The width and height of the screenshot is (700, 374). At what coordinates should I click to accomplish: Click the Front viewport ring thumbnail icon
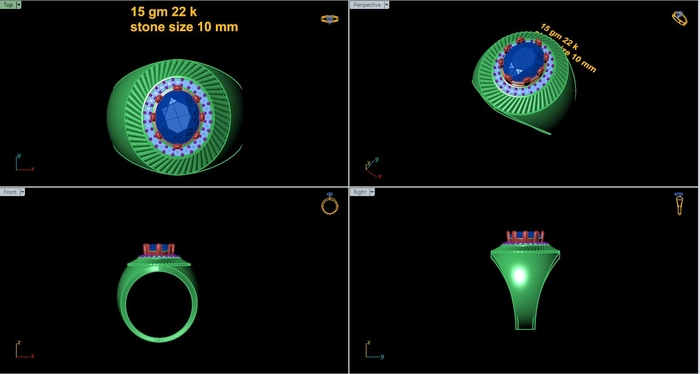pos(329,205)
